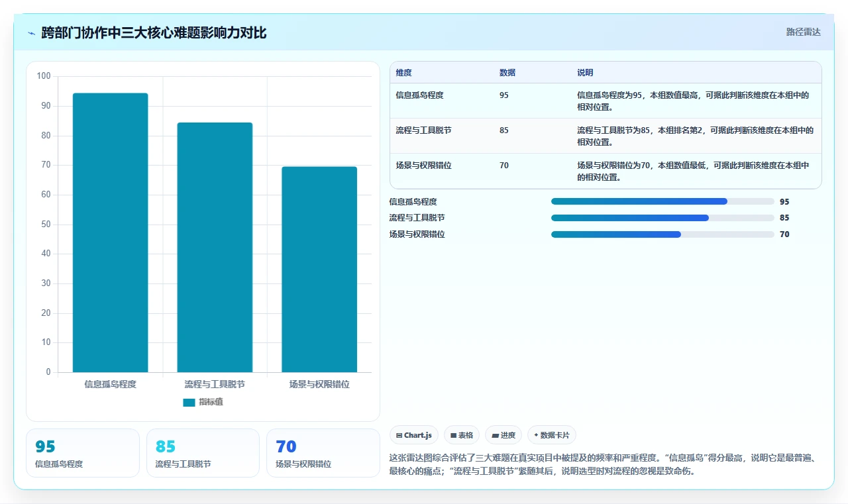The image size is (848, 504).
Task: Click the 流程与工具脱节 x-axis label
Action: point(215,384)
